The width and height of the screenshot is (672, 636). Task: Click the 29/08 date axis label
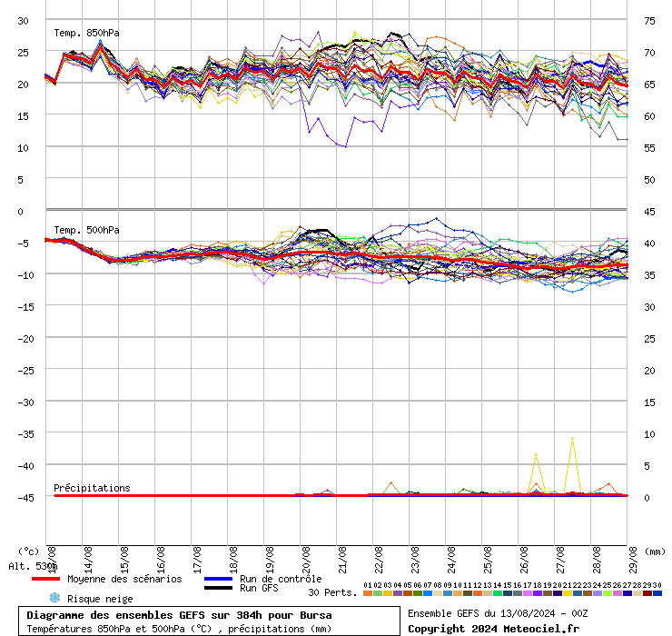(633, 560)
